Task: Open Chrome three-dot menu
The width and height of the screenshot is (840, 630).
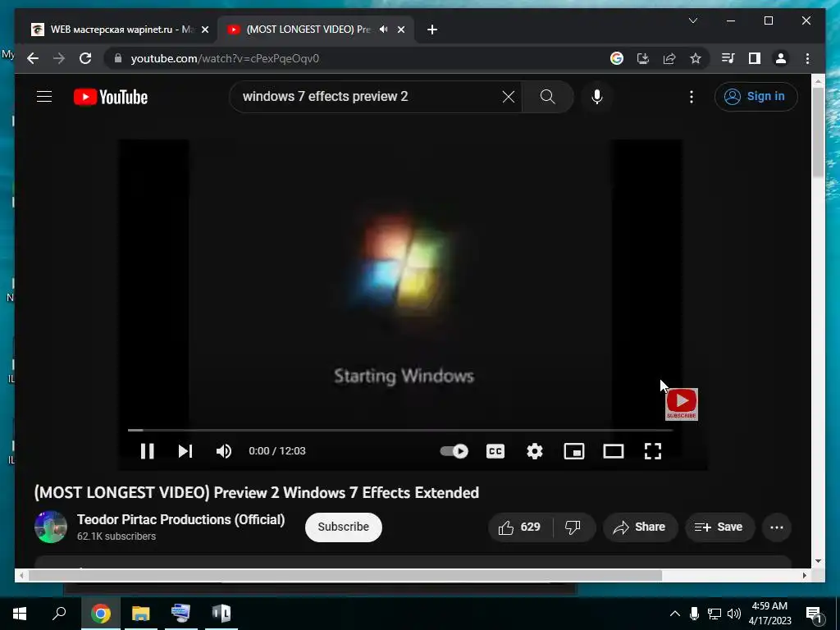Action: (x=807, y=58)
